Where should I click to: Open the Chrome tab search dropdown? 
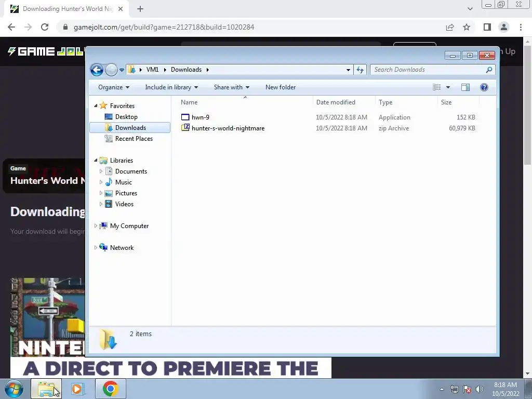click(x=470, y=9)
